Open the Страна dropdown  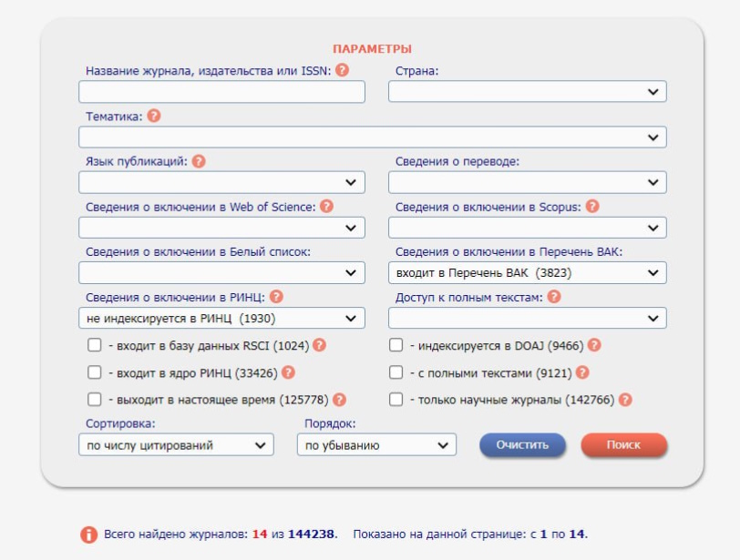527,92
